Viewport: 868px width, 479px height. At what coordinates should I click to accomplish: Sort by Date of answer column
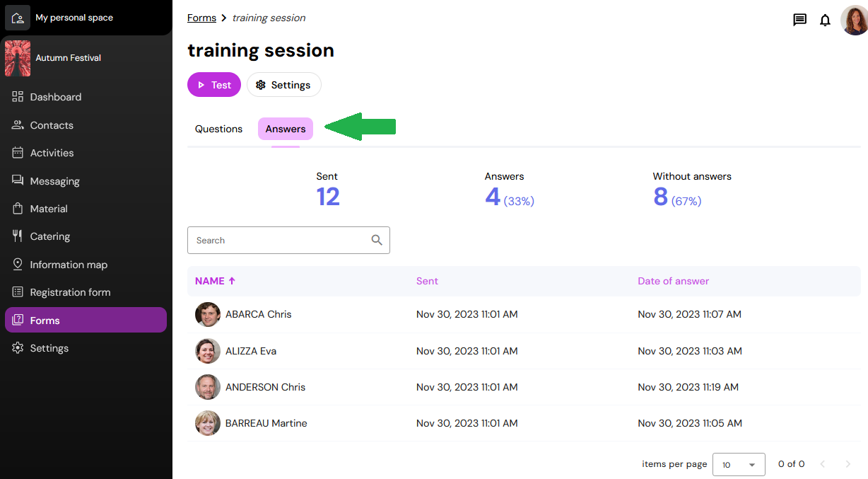click(x=673, y=281)
